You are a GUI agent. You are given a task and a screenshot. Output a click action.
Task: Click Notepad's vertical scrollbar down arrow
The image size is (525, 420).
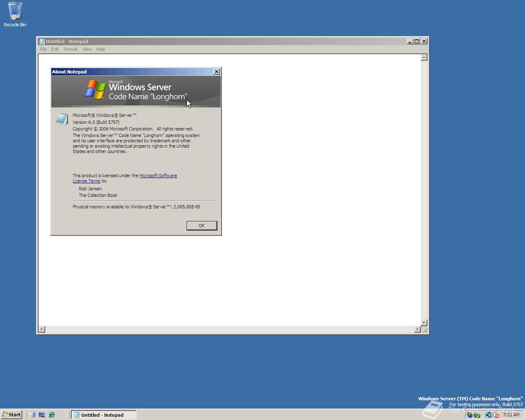tap(424, 323)
